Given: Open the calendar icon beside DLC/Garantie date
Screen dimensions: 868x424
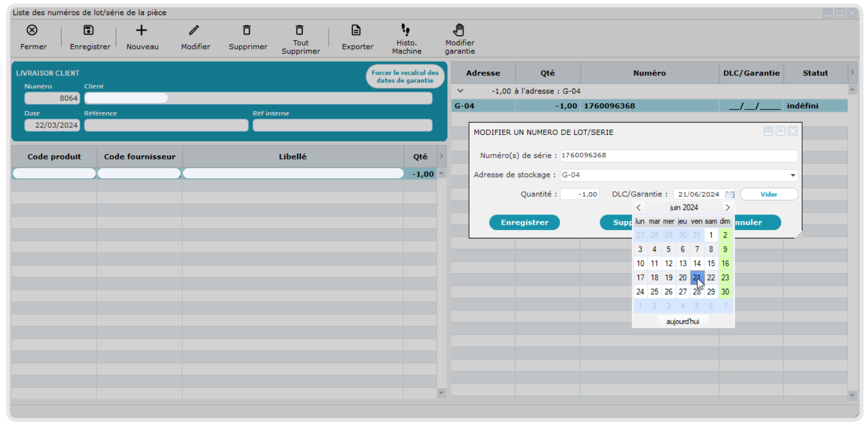Looking at the screenshot, I should [730, 194].
